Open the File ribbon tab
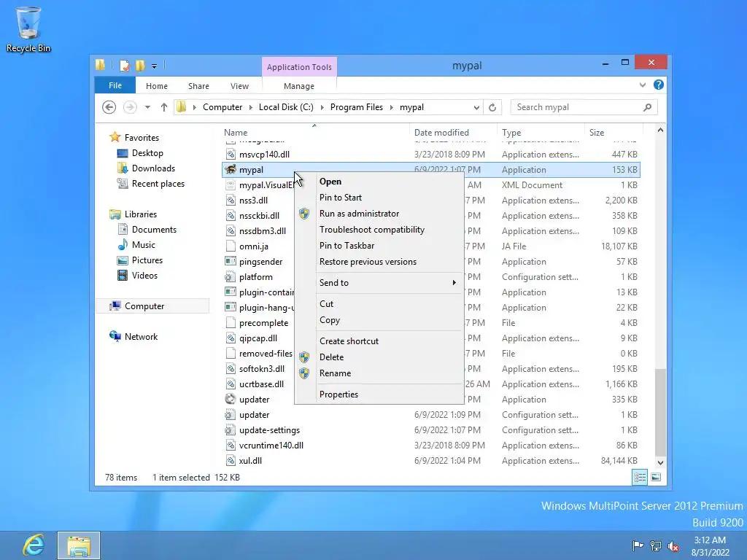747x560 pixels. click(x=115, y=85)
